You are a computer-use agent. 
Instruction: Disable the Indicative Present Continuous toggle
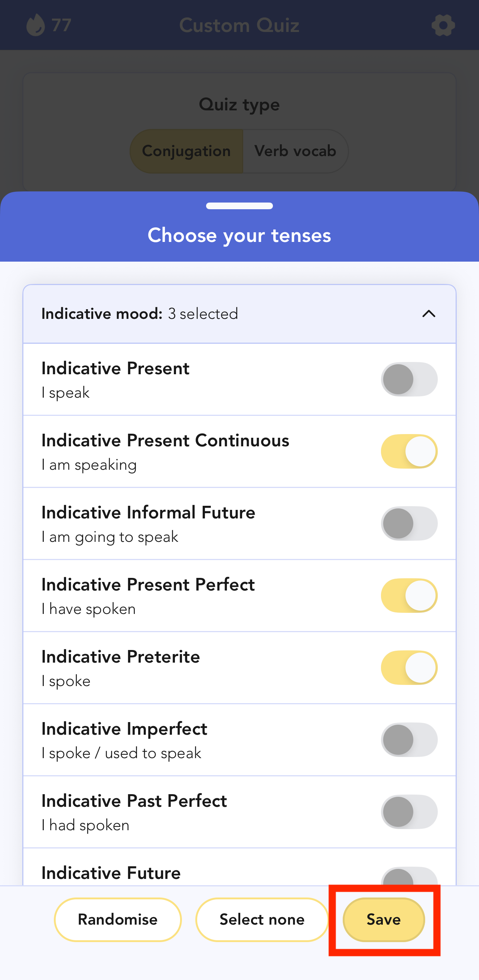point(409,451)
